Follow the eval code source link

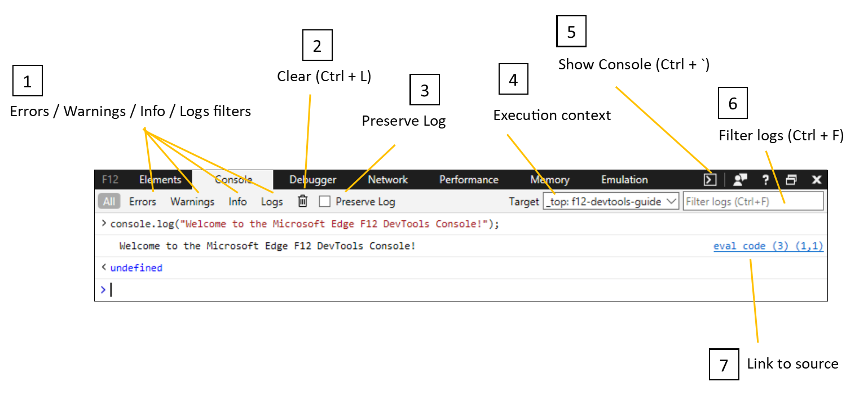coord(768,246)
